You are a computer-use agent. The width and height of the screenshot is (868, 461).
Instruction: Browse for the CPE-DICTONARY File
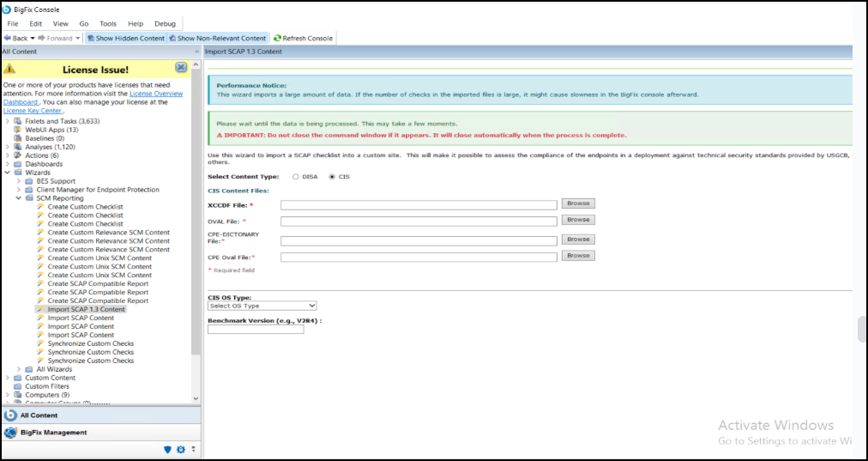[578, 240]
